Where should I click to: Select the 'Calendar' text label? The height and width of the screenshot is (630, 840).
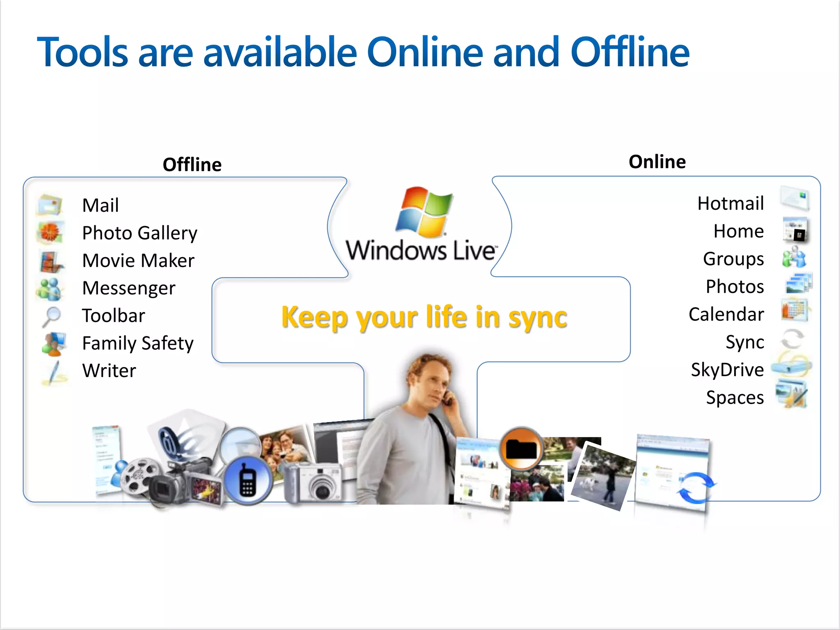coord(726,314)
